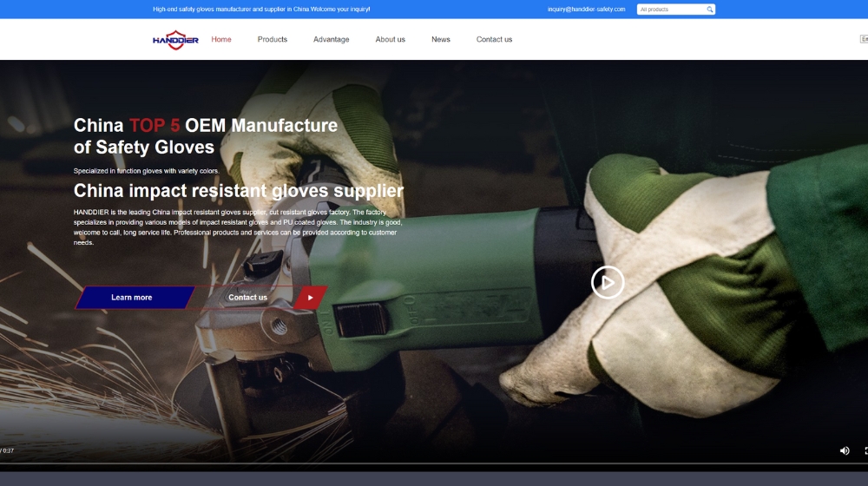Click the Specialized in function gloves text

click(146, 171)
